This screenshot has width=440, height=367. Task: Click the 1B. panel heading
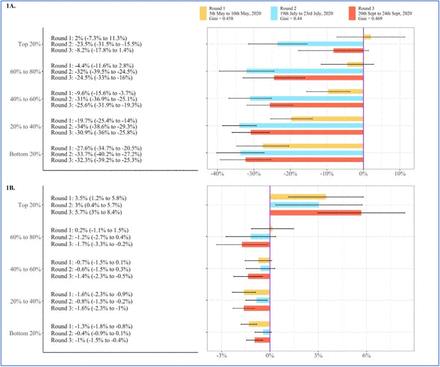(11, 188)
